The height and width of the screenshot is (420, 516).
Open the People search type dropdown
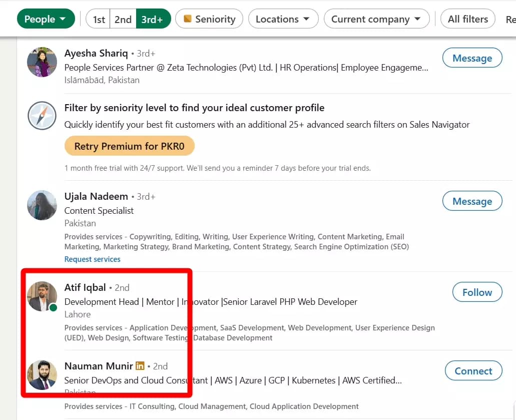[x=46, y=19]
